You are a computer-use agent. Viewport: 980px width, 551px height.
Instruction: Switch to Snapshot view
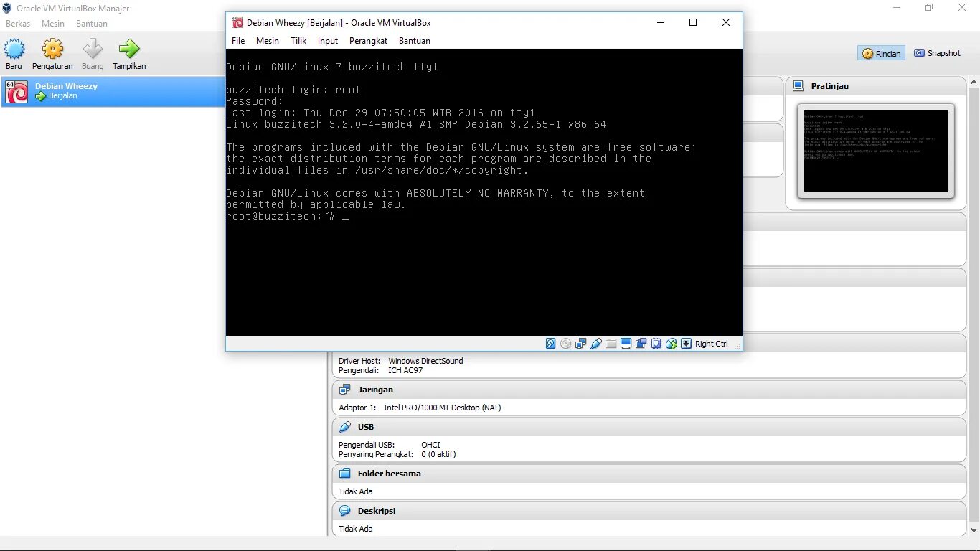tap(937, 53)
